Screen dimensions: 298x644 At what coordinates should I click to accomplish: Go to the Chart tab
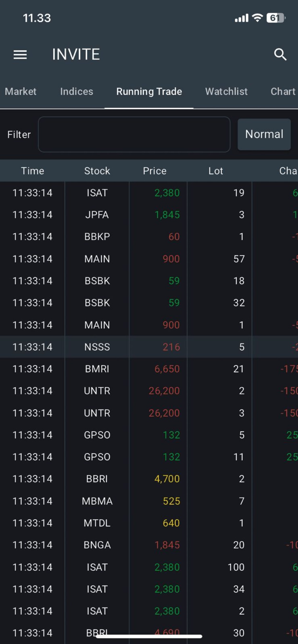coord(283,92)
